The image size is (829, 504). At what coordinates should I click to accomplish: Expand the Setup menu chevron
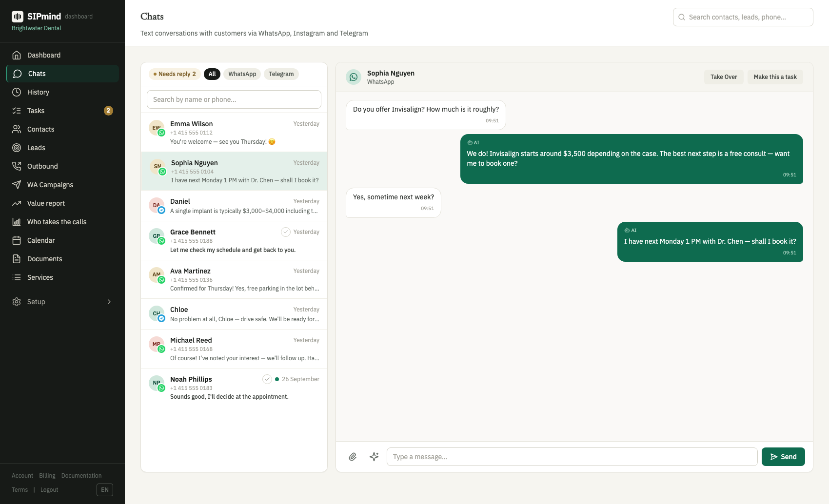(109, 302)
